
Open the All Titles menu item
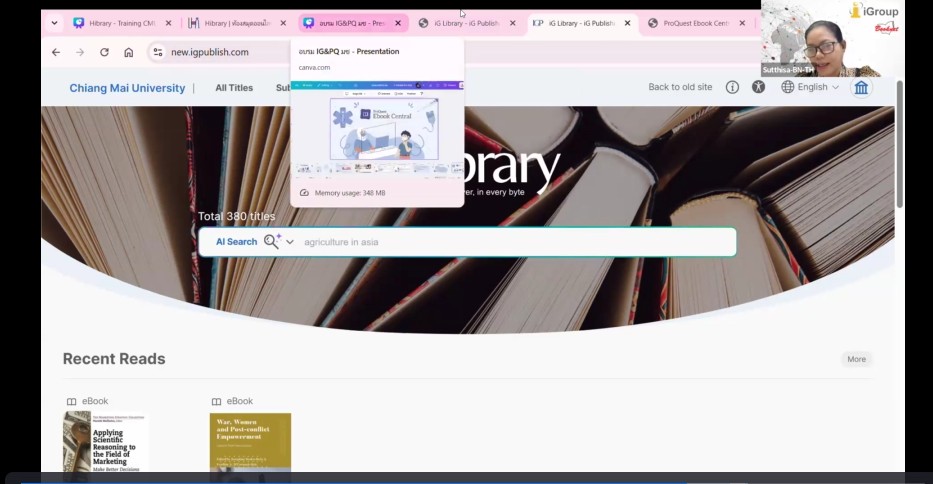click(234, 88)
